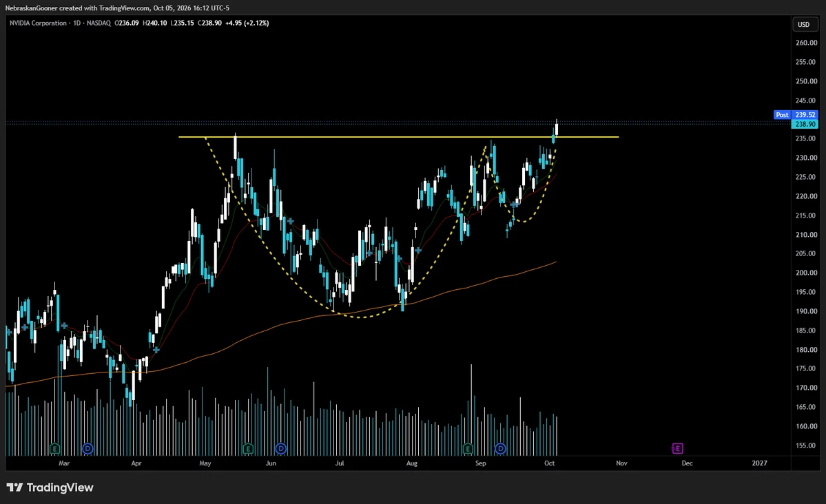Click the change value +4.95 (+2.12%)

247,23
